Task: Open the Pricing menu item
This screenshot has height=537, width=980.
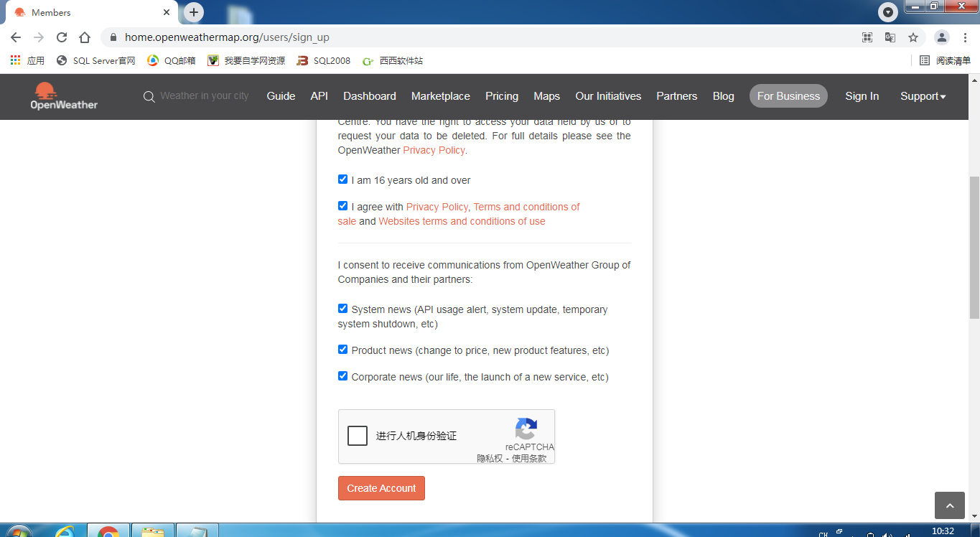Action: tap(501, 96)
